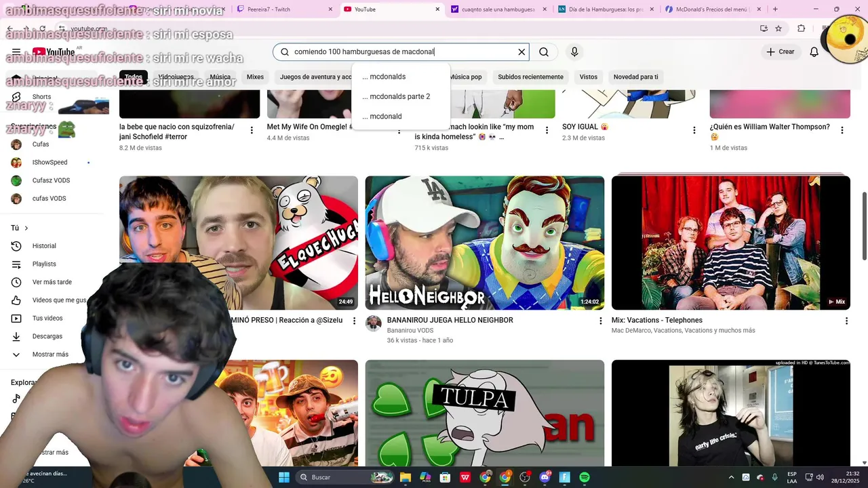Viewport: 868px width, 488px height.
Task: Close the YouTube browser tab
Action: (437, 9)
